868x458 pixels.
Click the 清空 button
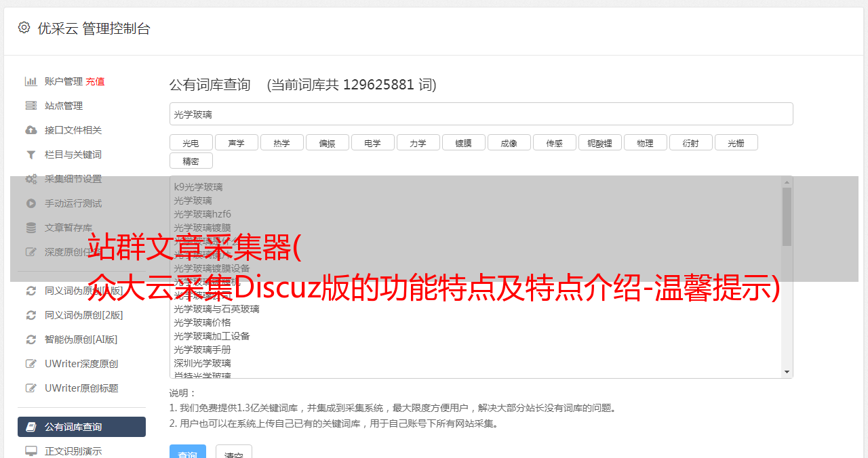click(x=234, y=453)
